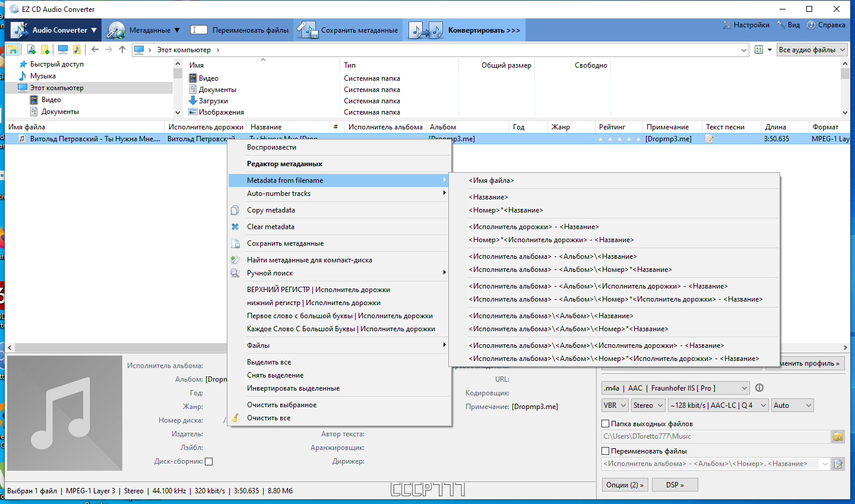
Task: Click the album cover art placeholder
Action: (65, 413)
